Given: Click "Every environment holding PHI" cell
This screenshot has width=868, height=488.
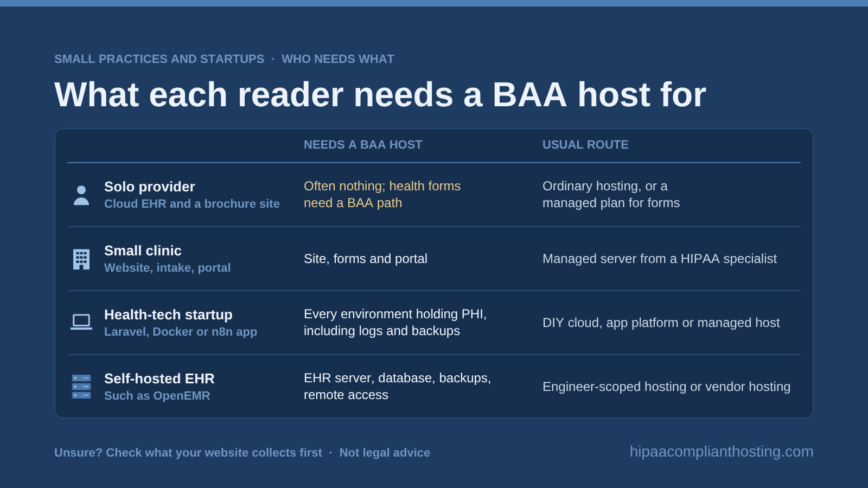Looking at the screenshot, I should pyautogui.click(x=395, y=322).
